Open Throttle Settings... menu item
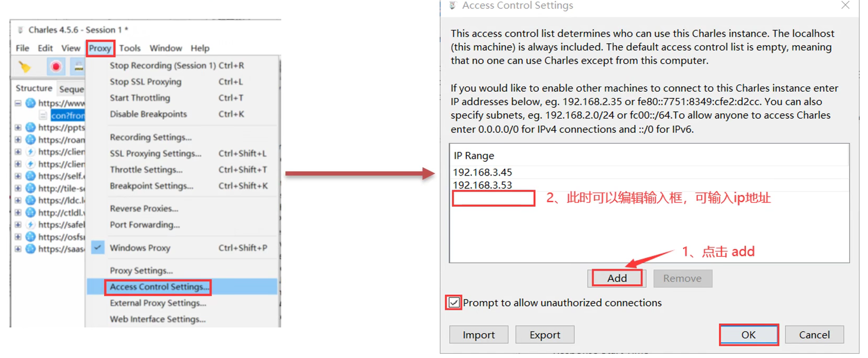This screenshot has height=358, width=868. point(182,170)
